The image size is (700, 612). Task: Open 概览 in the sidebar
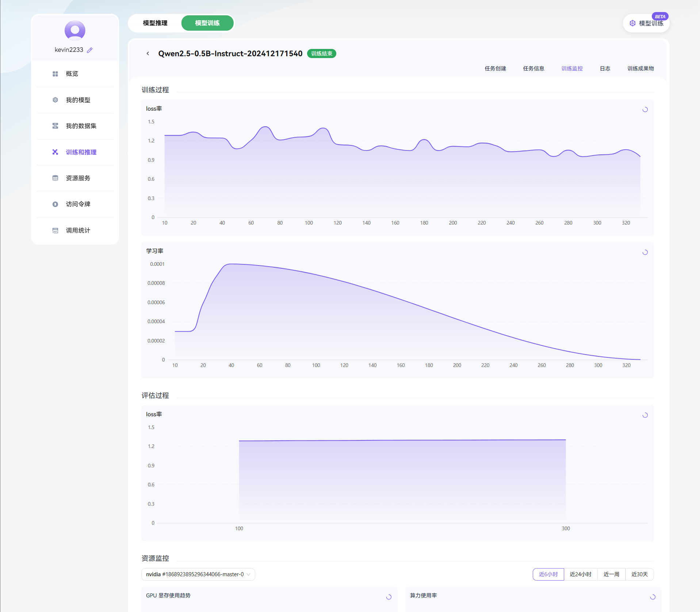click(75, 74)
